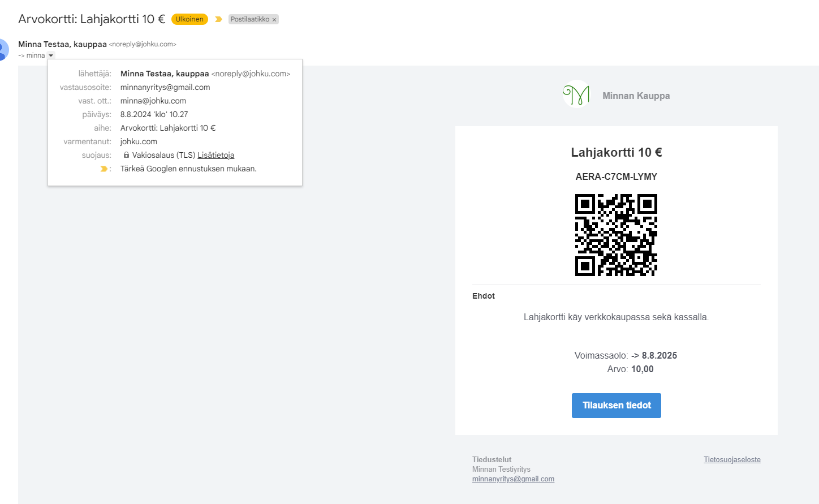
Task: Click the sender address noreply@johku.com in the popup
Action: (x=251, y=74)
